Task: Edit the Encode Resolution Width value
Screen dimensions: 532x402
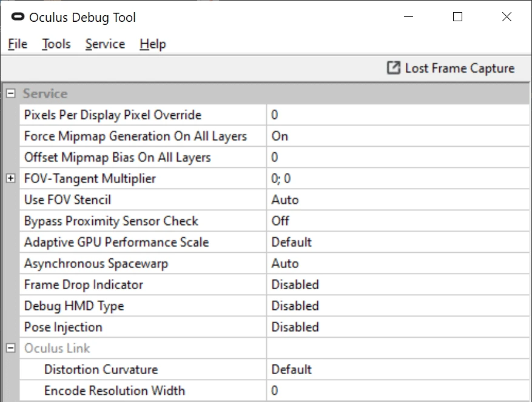Action: click(x=397, y=390)
